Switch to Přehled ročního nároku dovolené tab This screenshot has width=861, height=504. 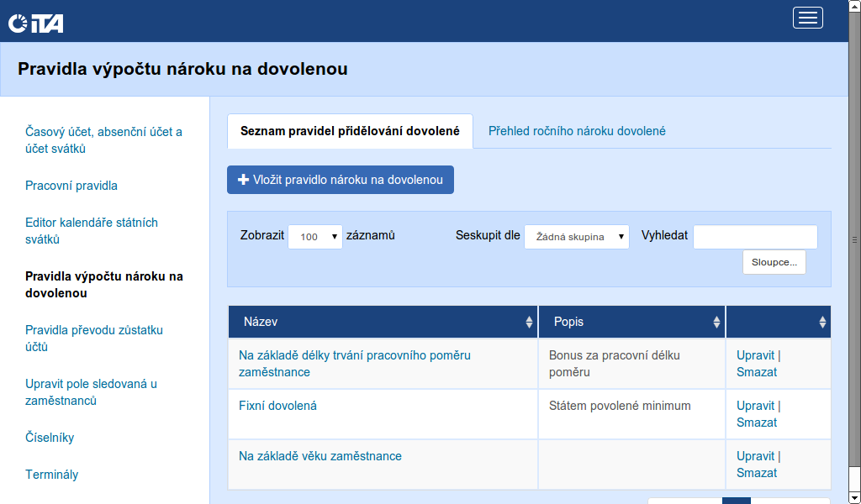577,131
